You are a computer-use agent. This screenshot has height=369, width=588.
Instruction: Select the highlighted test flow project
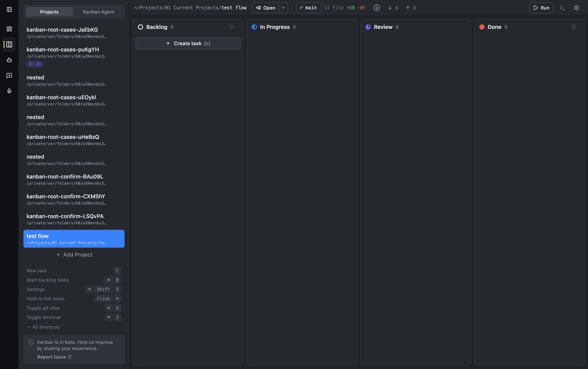74,239
